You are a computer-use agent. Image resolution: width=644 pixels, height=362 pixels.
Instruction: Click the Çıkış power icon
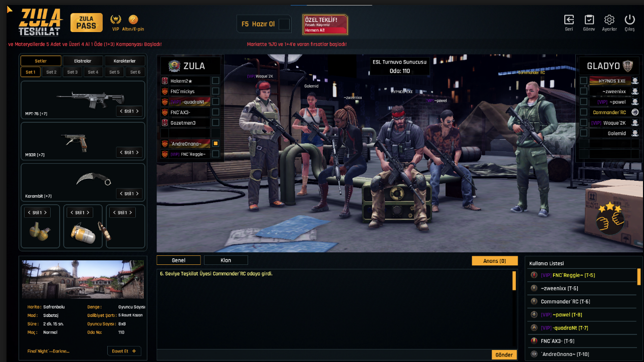(x=629, y=20)
